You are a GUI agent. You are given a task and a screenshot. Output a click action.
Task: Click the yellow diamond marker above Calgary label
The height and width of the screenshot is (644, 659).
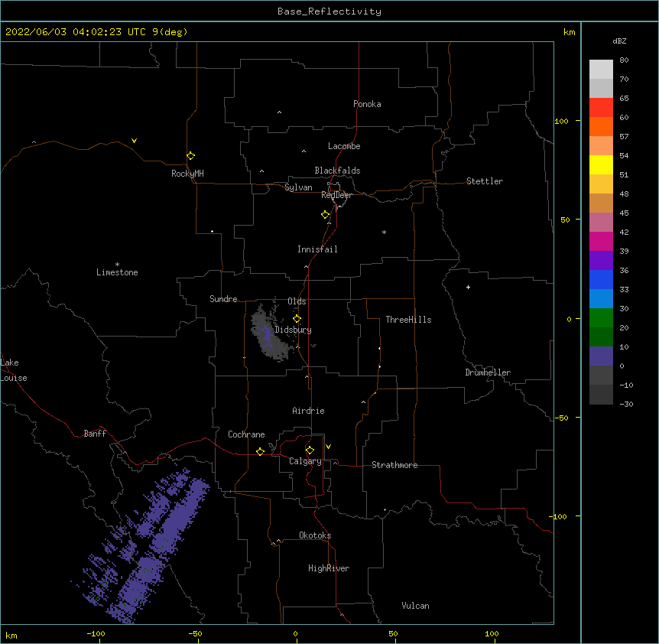[310, 450]
